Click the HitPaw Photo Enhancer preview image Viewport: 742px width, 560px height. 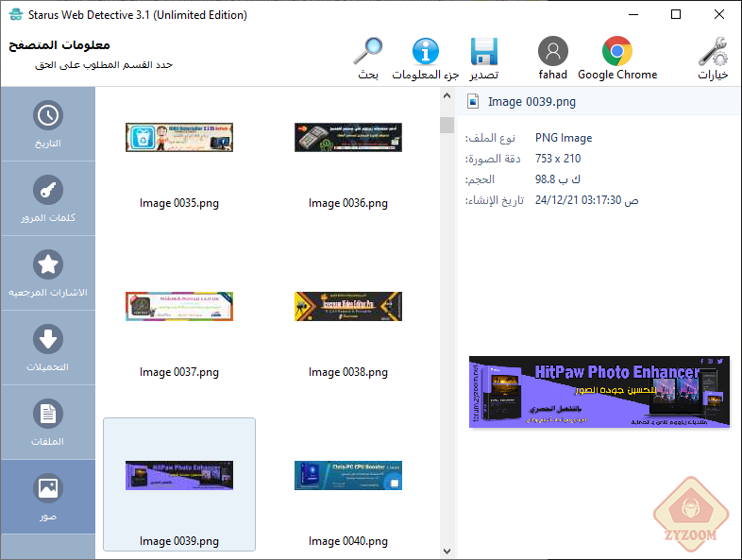[x=599, y=392]
